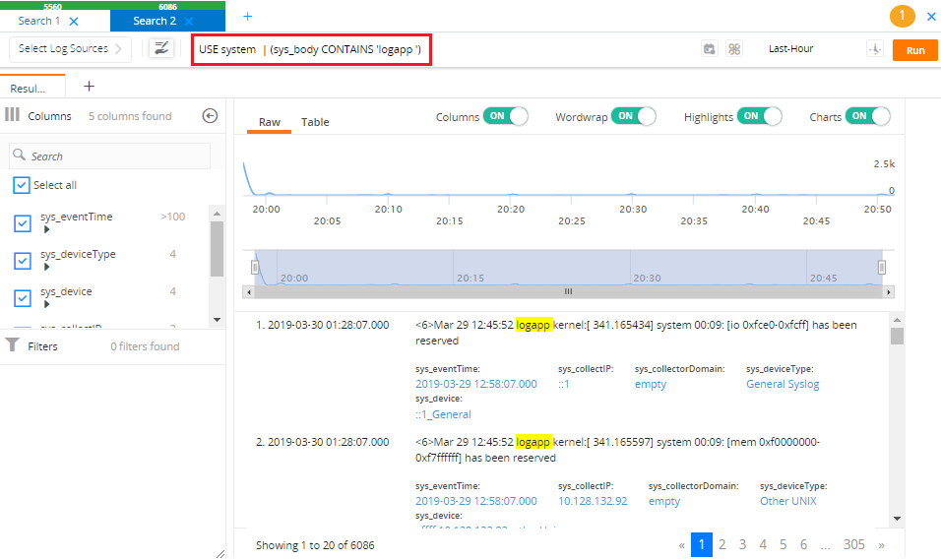The image size is (941, 560).
Task: Uncheck the sys_deviceType column checkbox
Action: click(23, 261)
